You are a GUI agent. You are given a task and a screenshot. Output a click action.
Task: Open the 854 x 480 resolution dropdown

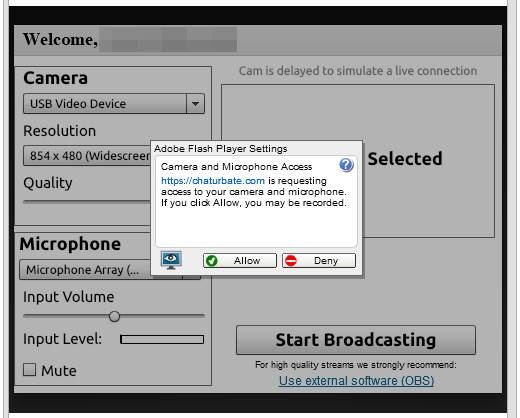tap(87, 156)
